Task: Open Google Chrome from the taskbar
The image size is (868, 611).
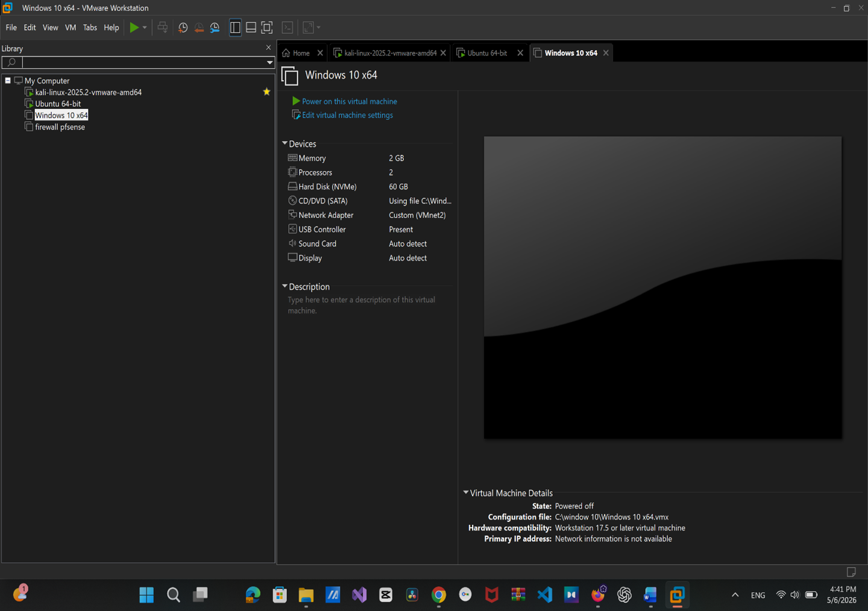Action: pos(439,595)
